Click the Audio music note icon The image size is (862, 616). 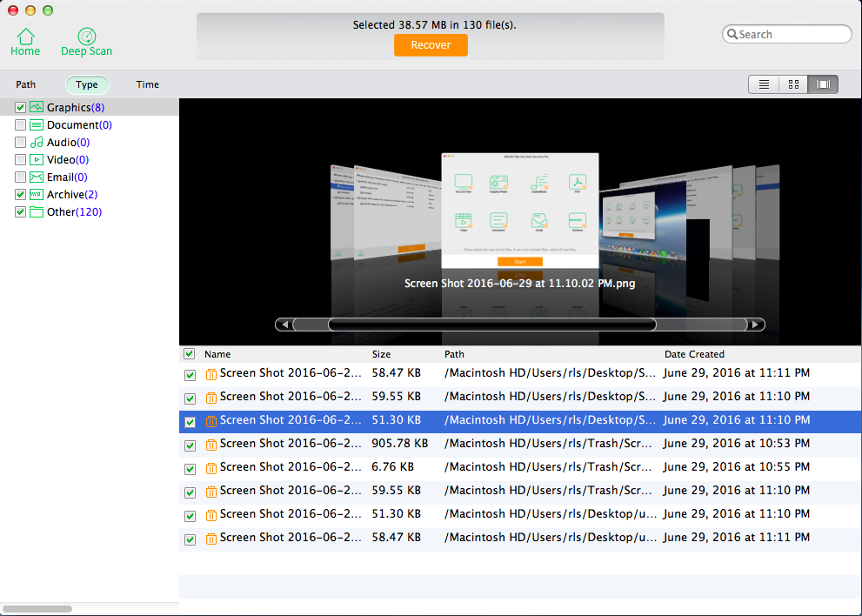point(37,142)
